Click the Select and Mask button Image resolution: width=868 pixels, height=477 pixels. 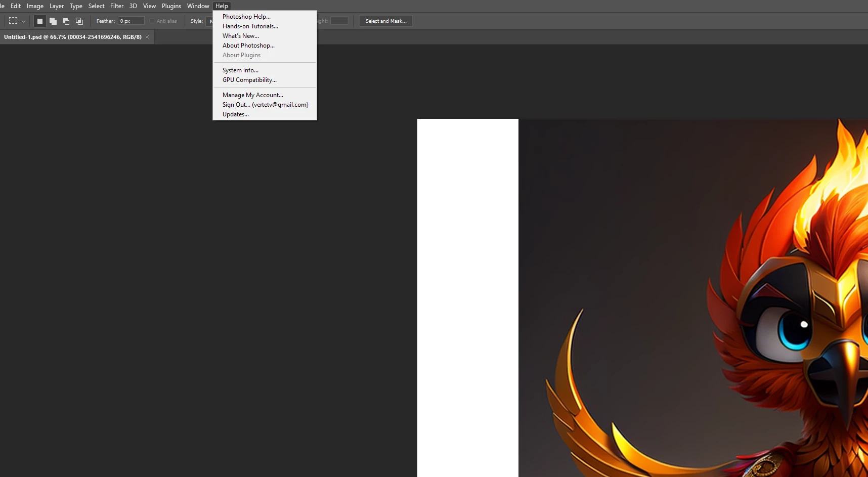pyautogui.click(x=386, y=21)
